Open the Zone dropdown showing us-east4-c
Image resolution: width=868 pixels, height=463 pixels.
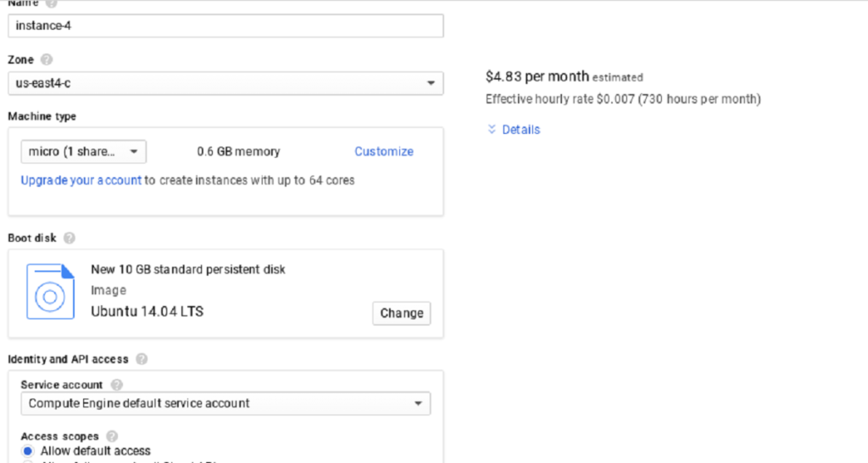225,83
